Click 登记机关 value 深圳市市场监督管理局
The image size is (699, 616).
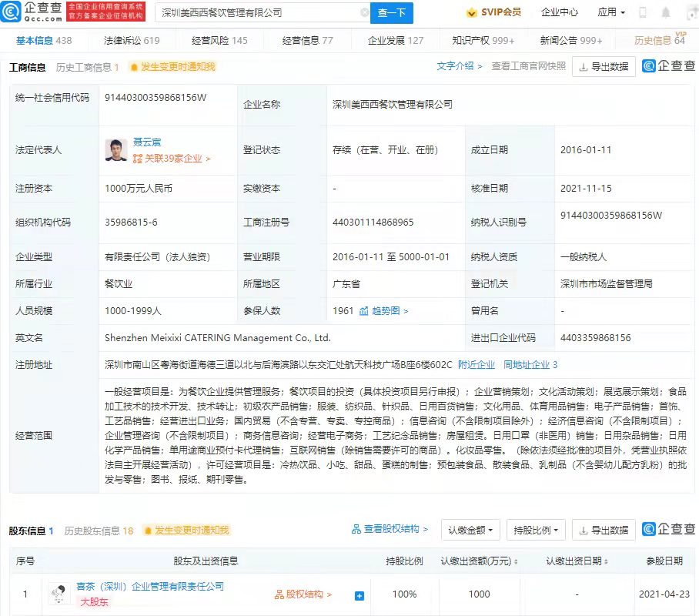tap(607, 283)
